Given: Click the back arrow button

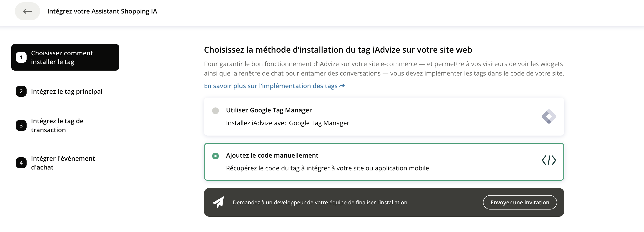Looking at the screenshot, I should (x=27, y=11).
